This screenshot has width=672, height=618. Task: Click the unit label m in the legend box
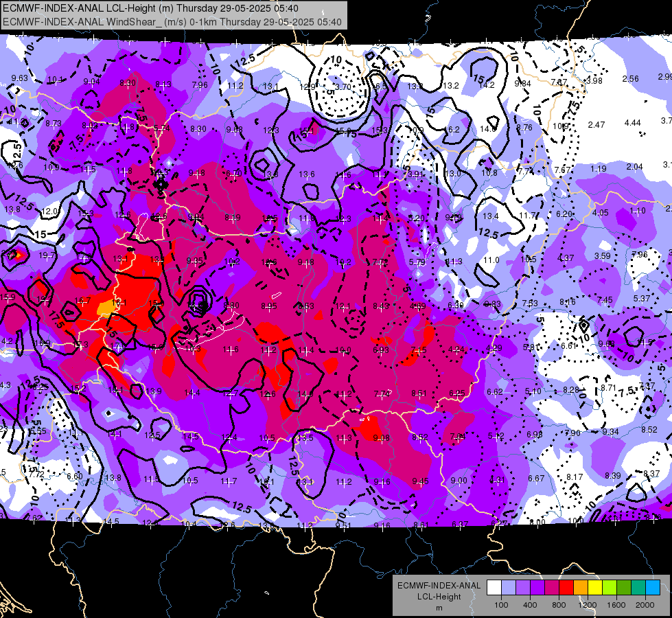439,608
